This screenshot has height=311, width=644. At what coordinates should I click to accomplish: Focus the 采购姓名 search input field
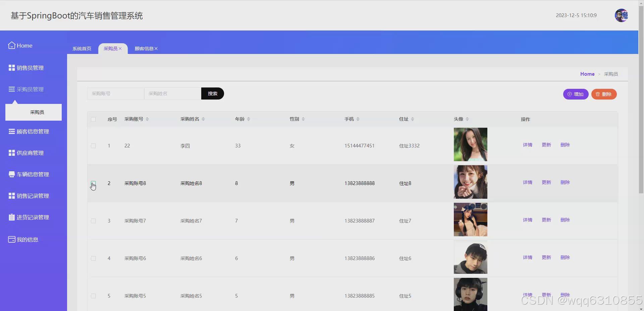[173, 94]
